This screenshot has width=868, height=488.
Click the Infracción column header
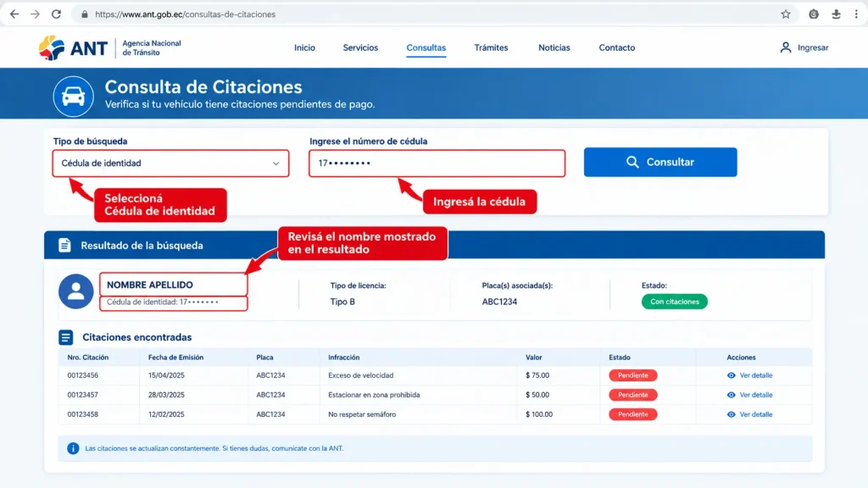pyautogui.click(x=344, y=358)
